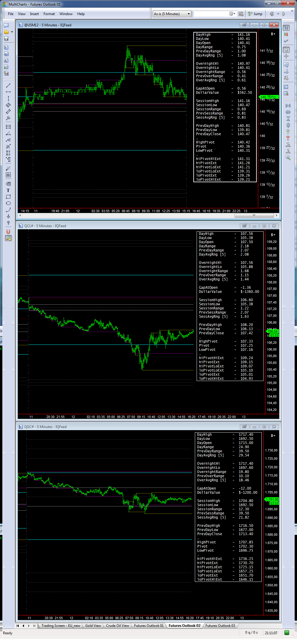297x644 pixels.
Task: Select the Arrow Up drawing tool
Action: [8, 223]
